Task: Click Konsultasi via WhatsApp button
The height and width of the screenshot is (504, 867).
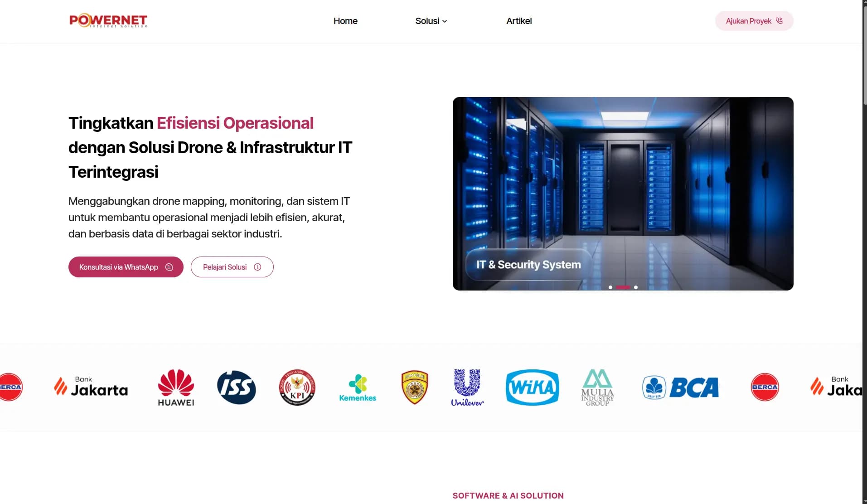Action: tap(126, 267)
